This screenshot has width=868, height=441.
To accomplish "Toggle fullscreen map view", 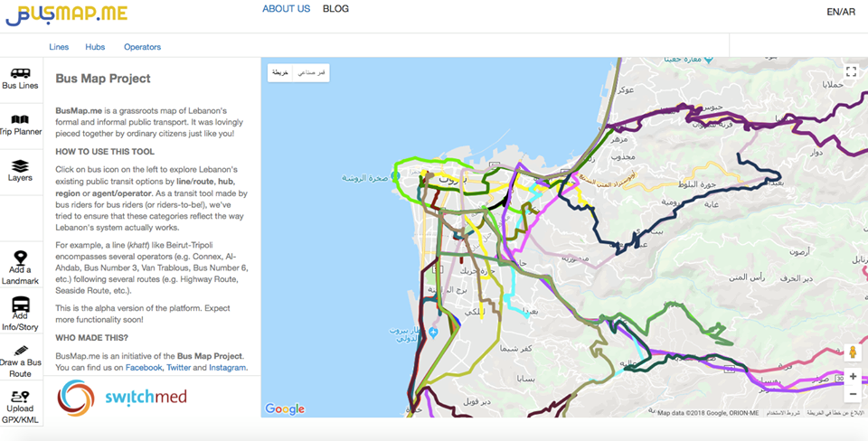I will 850,71.
